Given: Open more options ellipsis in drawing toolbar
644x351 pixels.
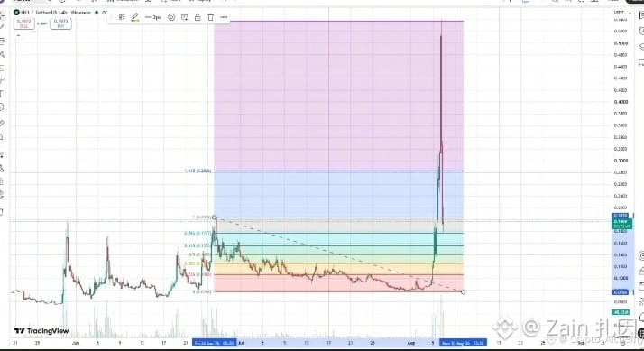Looking at the screenshot, I should pyautogui.click(x=224, y=17).
